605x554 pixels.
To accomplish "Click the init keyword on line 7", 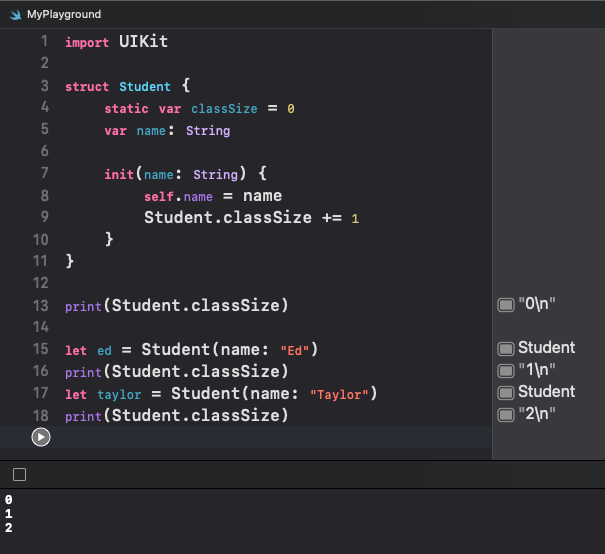I will [119, 174].
